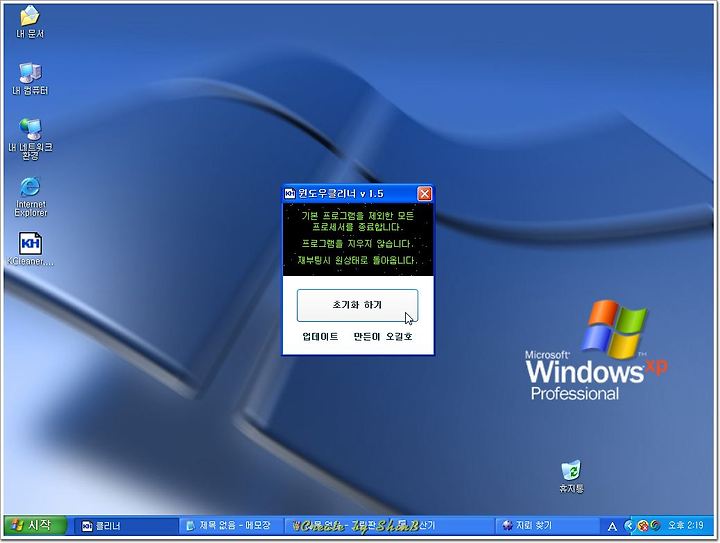Select the Internet Explorer desktop icon
The width and height of the screenshot is (720, 543).
click(x=30, y=196)
